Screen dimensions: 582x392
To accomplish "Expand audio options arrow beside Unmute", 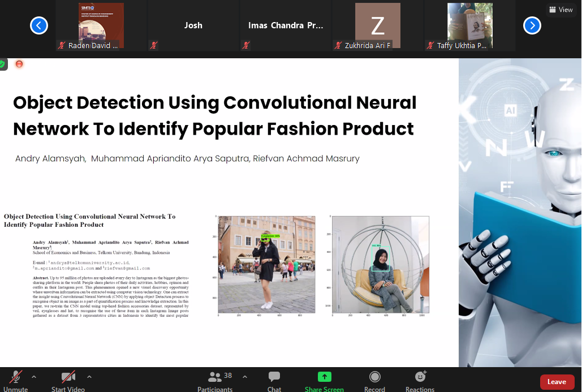I will point(34,376).
